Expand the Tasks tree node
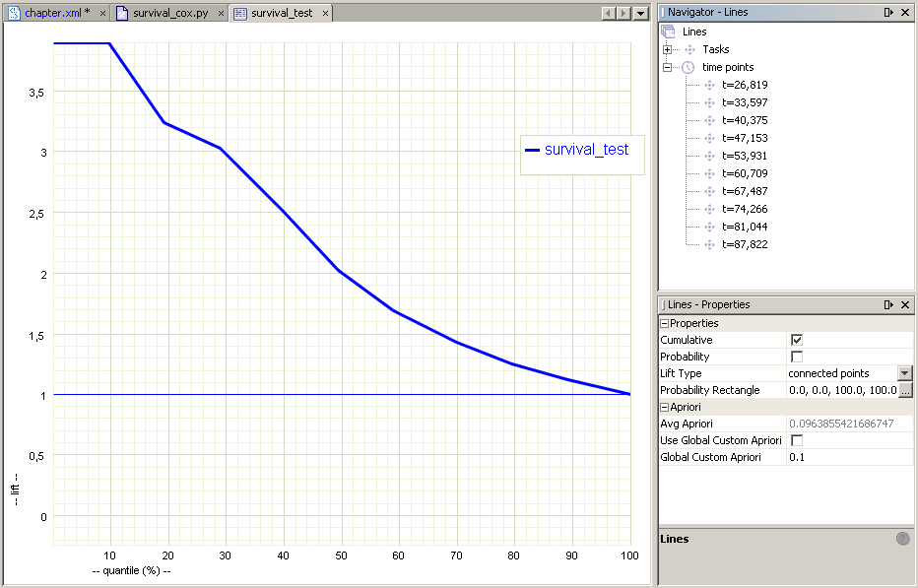This screenshot has width=918, height=588. click(x=667, y=50)
